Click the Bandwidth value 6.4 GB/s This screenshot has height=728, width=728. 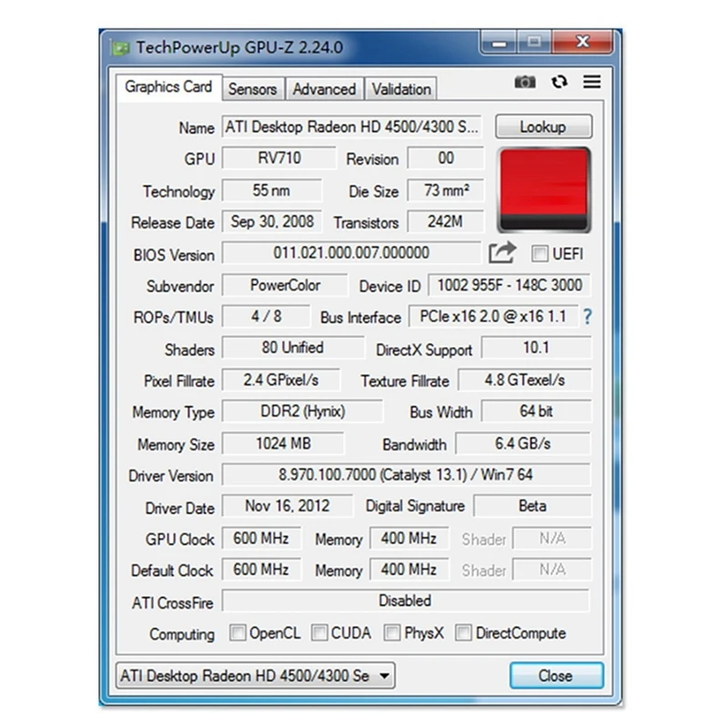pos(522,444)
